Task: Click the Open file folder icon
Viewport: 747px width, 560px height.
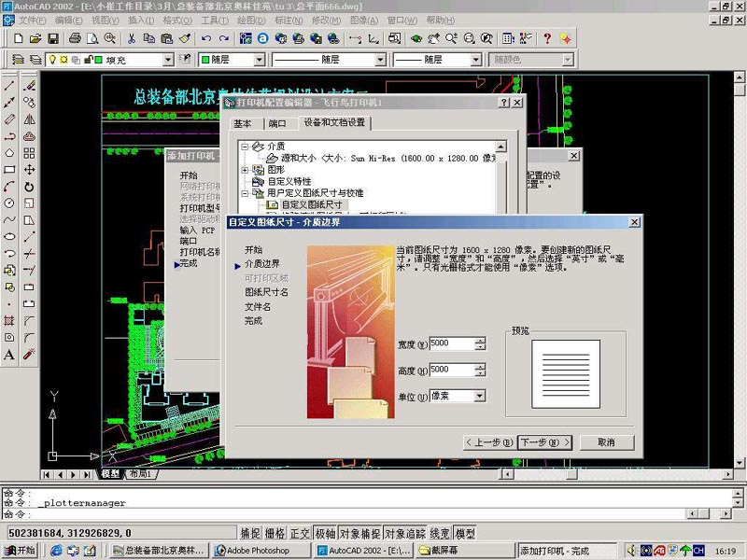Action: pos(35,38)
